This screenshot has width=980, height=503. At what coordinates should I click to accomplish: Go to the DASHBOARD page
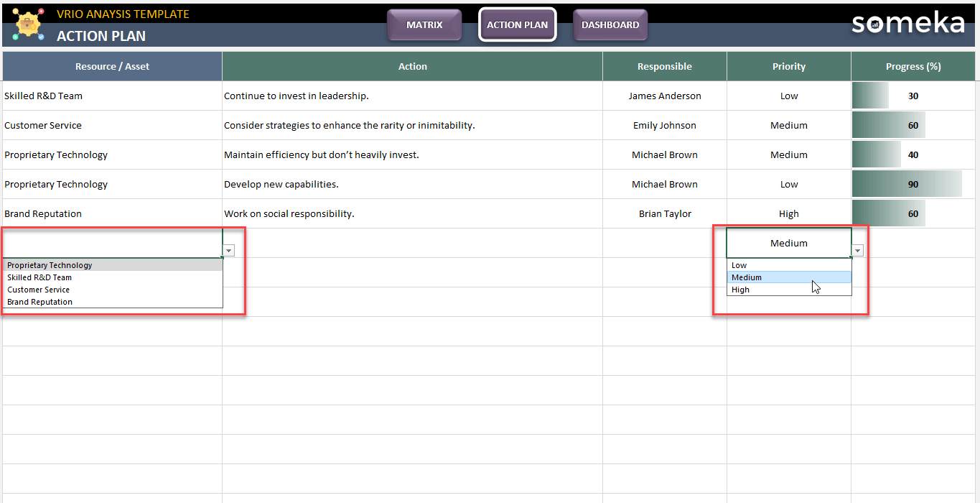coord(610,25)
